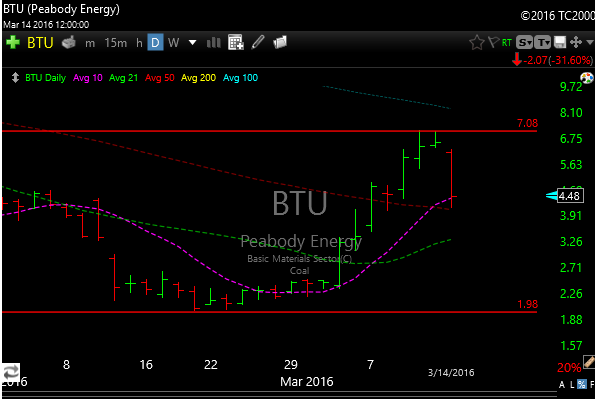This screenshot has height=399, width=595.
Task: Open the order ticket trade icon
Action: (69, 43)
